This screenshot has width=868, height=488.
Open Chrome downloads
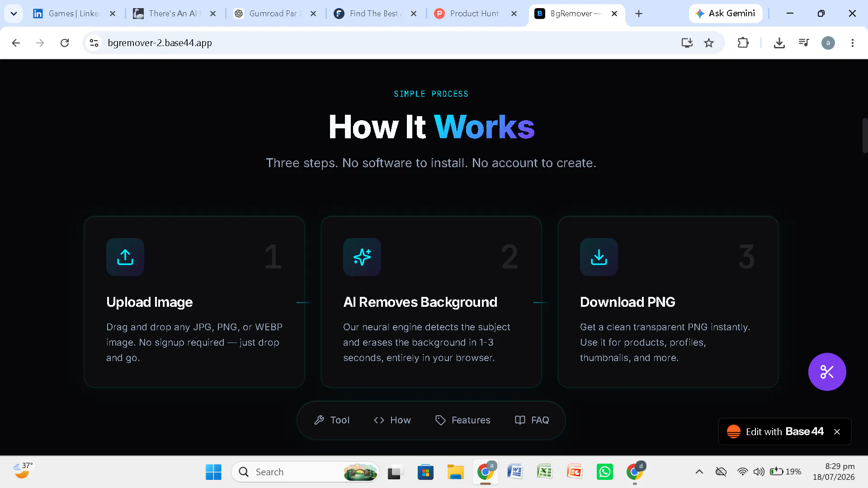(x=779, y=43)
